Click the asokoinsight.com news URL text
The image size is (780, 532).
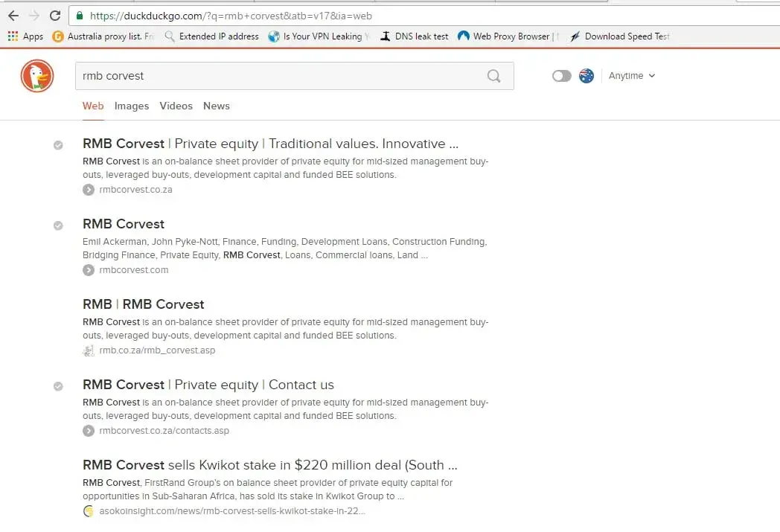pyautogui.click(x=231, y=511)
